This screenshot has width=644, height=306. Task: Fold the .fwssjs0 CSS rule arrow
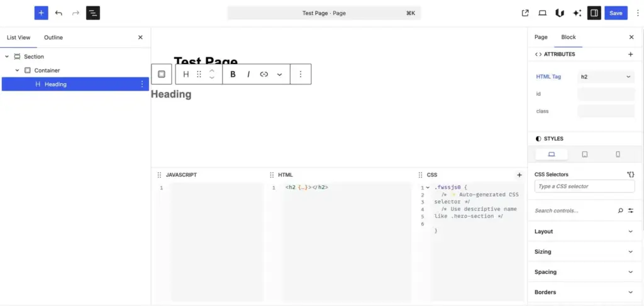pos(428,188)
